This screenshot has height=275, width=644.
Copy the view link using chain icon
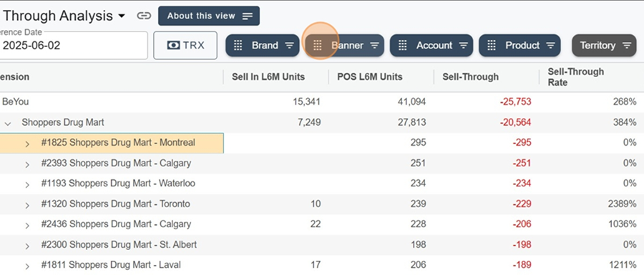click(144, 16)
